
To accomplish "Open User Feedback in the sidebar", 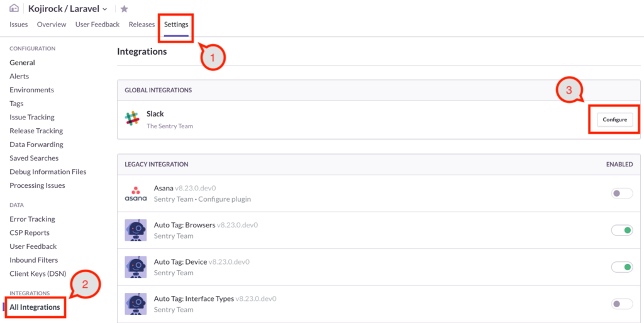I will [33, 246].
